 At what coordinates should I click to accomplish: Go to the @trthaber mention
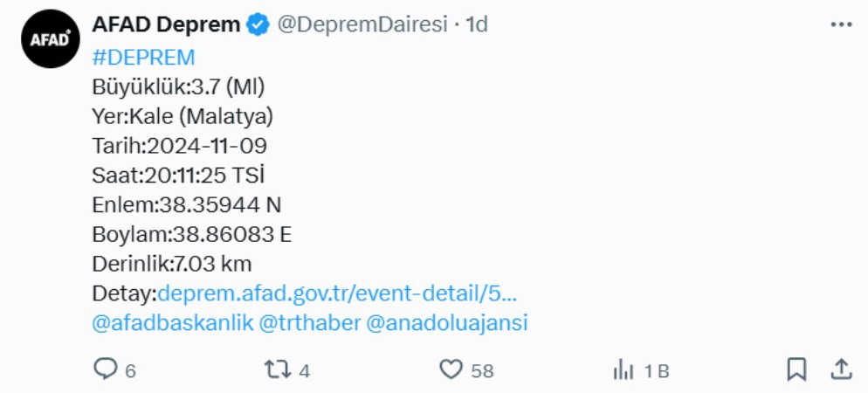pos(310,323)
